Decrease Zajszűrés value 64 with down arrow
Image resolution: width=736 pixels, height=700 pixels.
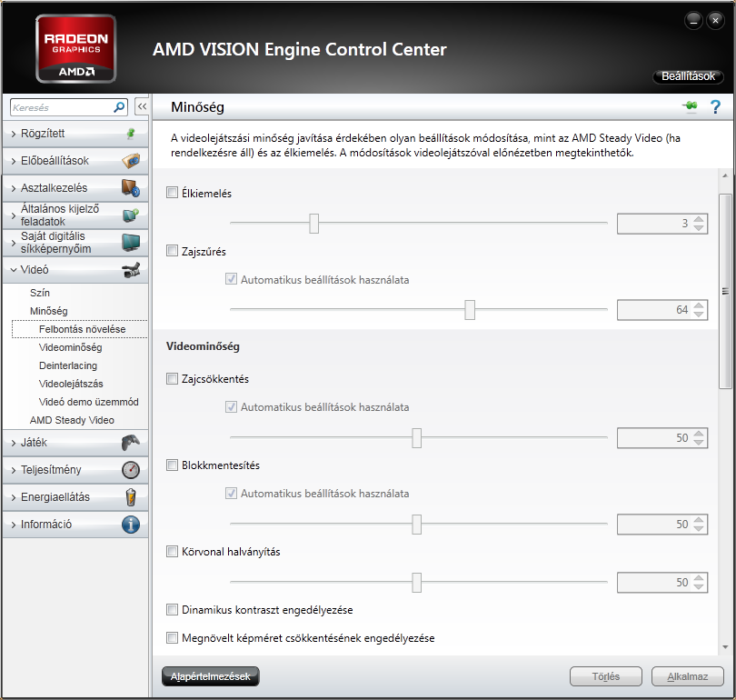[699, 314]
